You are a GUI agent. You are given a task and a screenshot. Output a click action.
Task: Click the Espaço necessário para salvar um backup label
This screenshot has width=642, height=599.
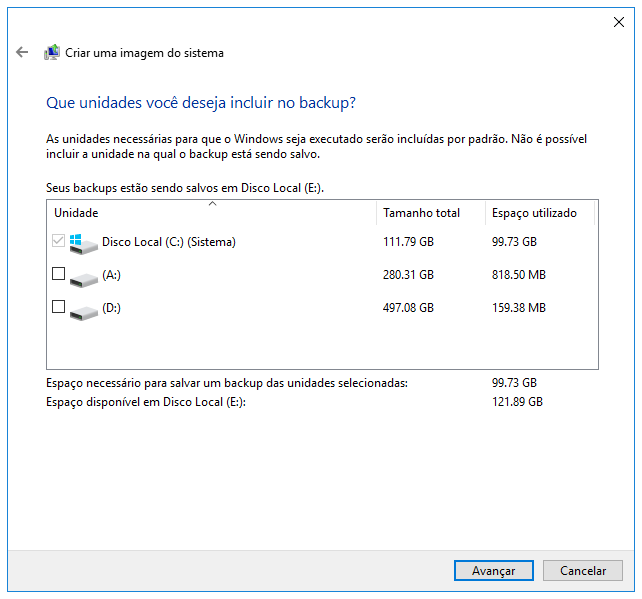point(227,383)
